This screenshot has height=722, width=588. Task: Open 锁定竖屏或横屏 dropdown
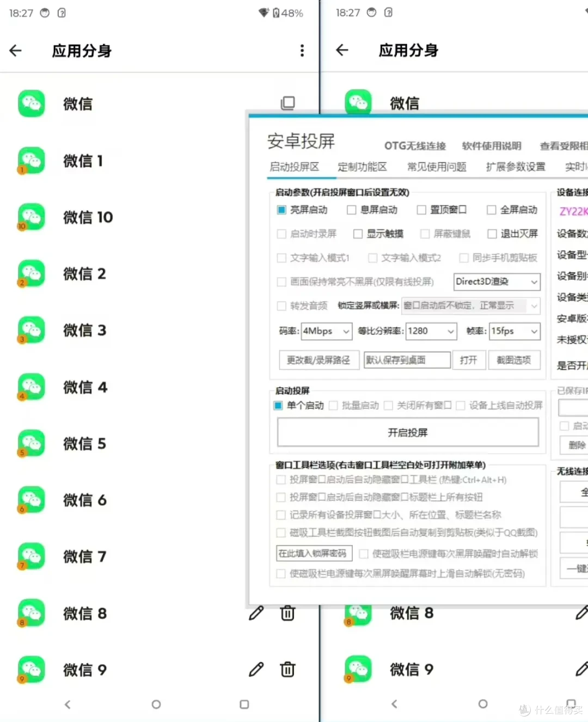point(471,305)
